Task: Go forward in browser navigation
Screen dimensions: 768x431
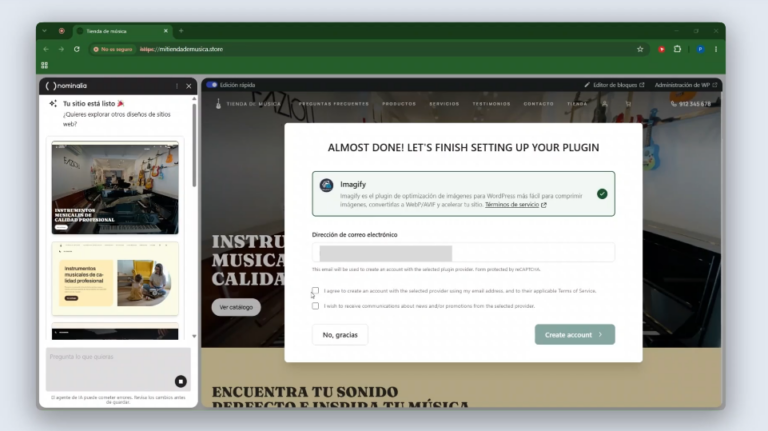Action: [x=61, y=49]
